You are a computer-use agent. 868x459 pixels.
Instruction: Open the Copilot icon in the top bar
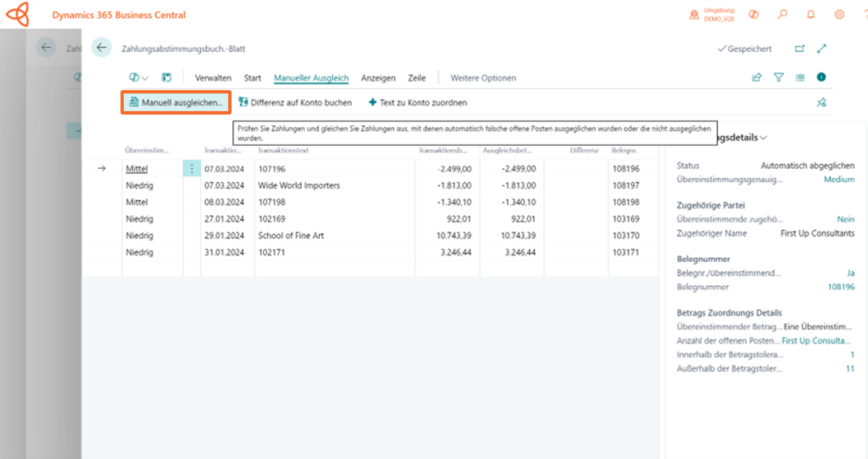click(x=754, y=15)
